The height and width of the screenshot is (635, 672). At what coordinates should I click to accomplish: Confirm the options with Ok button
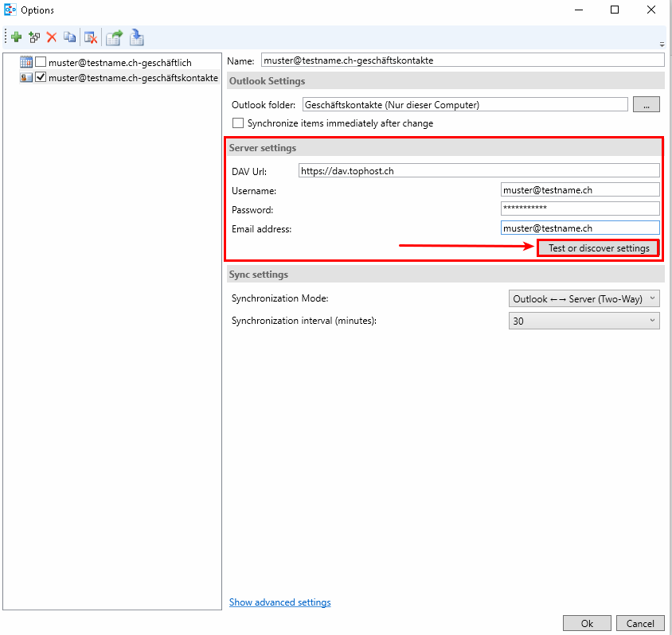pyautogui.click(x=587, y=623)
